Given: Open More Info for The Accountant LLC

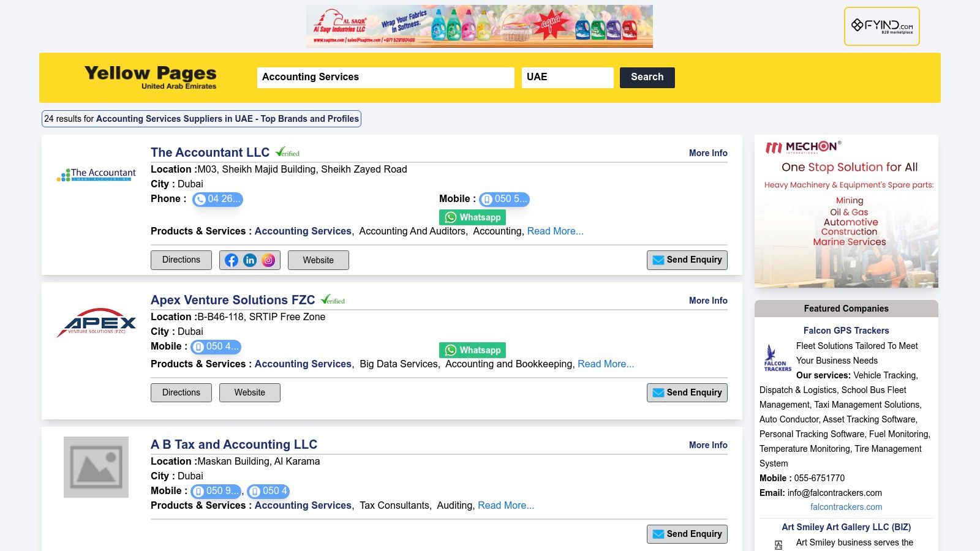Looking at the screenshot, I should point(708,153).
